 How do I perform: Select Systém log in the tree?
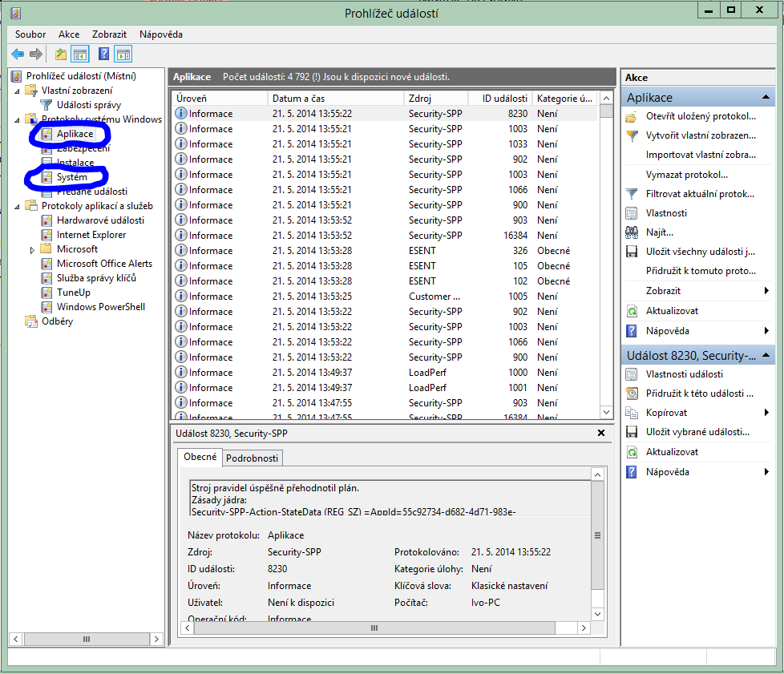(x=72, y=177)
